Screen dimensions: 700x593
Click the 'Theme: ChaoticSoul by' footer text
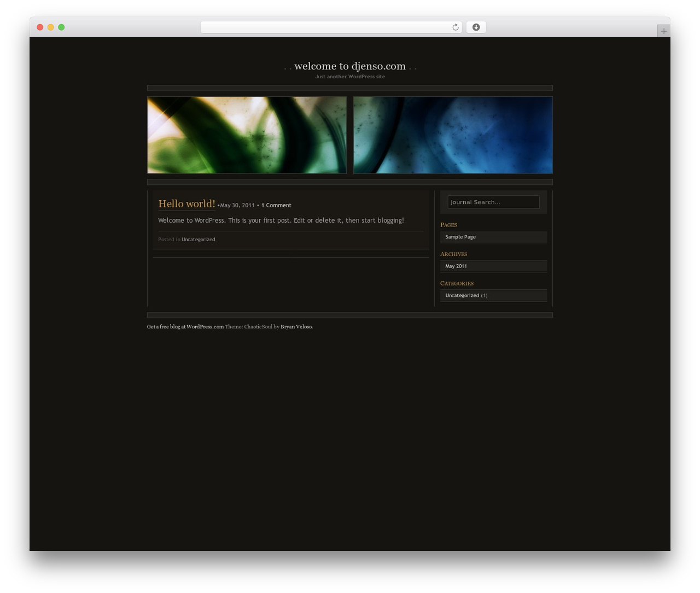click(252, 327)
